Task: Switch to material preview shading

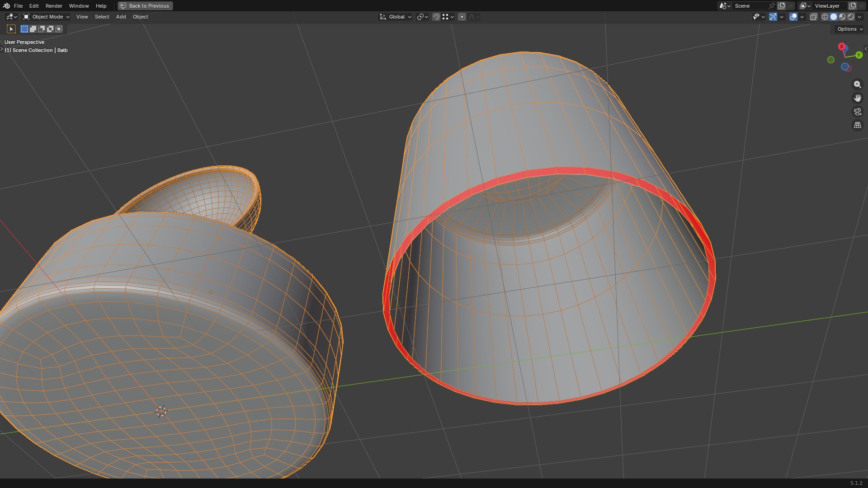Action: [x=842, y=17]
